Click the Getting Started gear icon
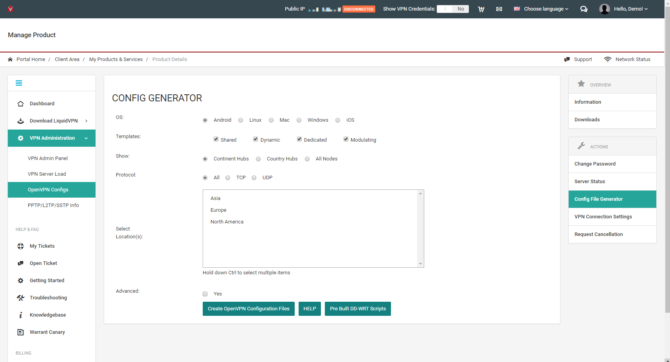 click(20, 280)
